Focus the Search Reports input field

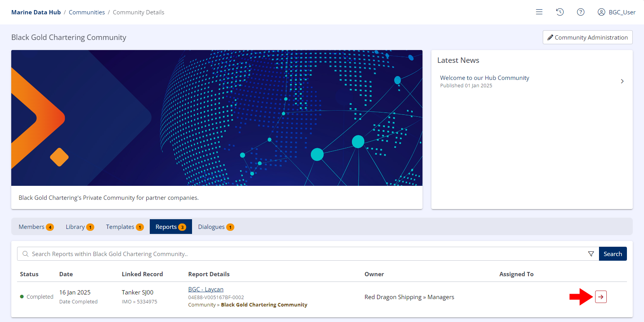[x=303, y=254]
